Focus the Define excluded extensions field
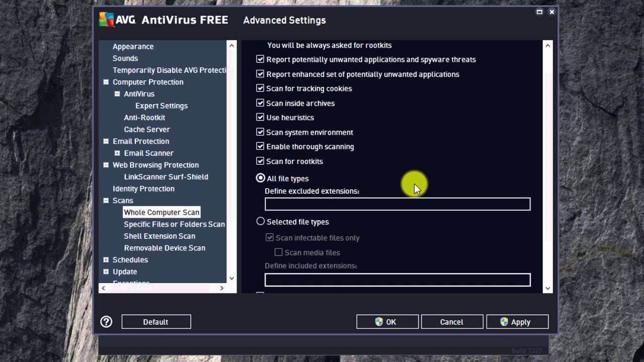The width and height of the screenshot is (644, 362). click(397, 204)
